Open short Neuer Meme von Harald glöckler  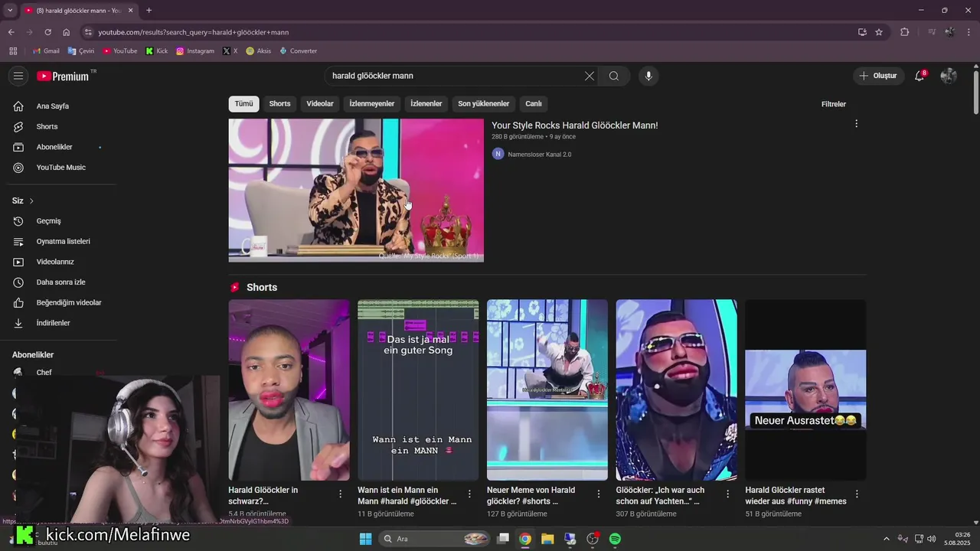pyautogui.click(x=547, y=390)
